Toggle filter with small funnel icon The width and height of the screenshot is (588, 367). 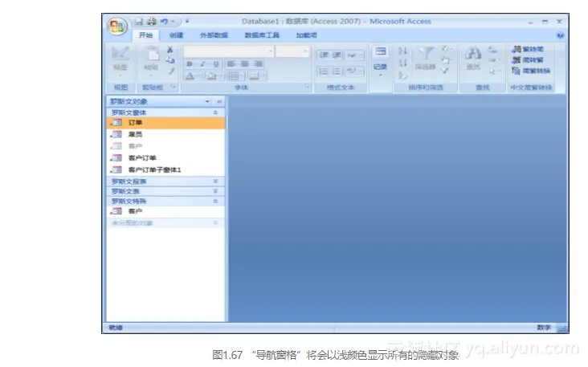click(x=445, y=71)
